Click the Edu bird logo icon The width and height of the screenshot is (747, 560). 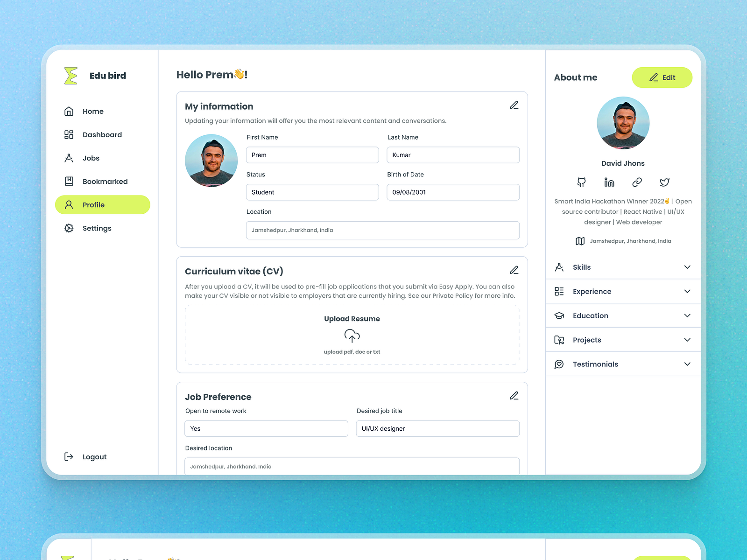69,75
